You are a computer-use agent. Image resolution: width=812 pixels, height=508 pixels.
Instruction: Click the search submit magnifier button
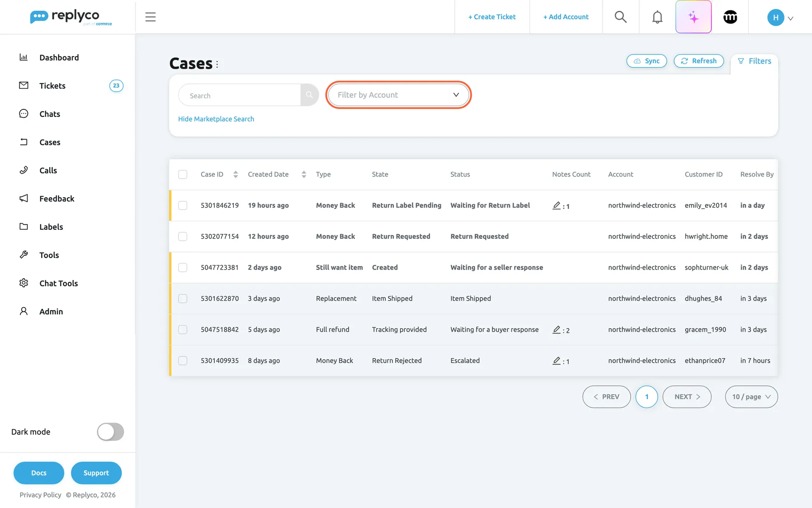309,95
